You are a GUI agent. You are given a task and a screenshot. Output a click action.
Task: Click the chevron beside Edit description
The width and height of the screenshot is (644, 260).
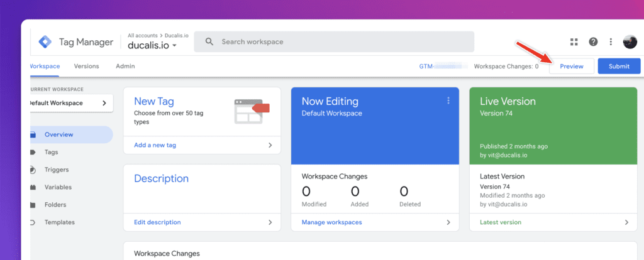pyautogui.click(x=270, y=222)
